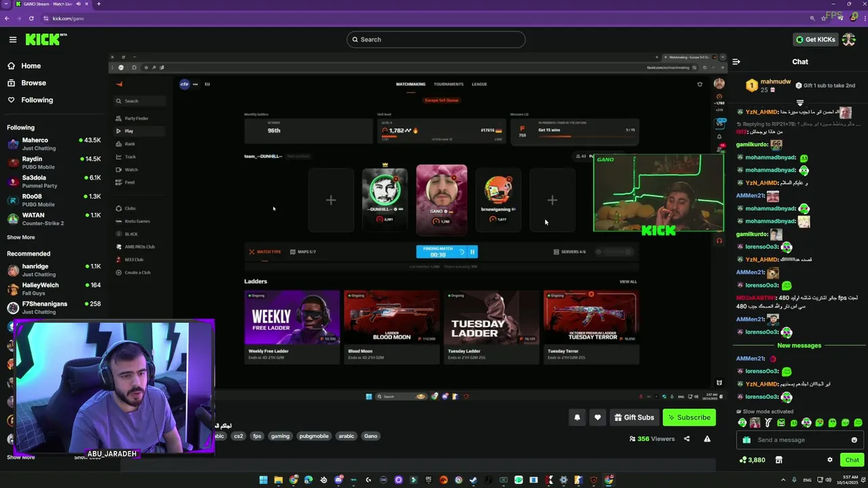Click the Gift Subs button

pos(634,418)
